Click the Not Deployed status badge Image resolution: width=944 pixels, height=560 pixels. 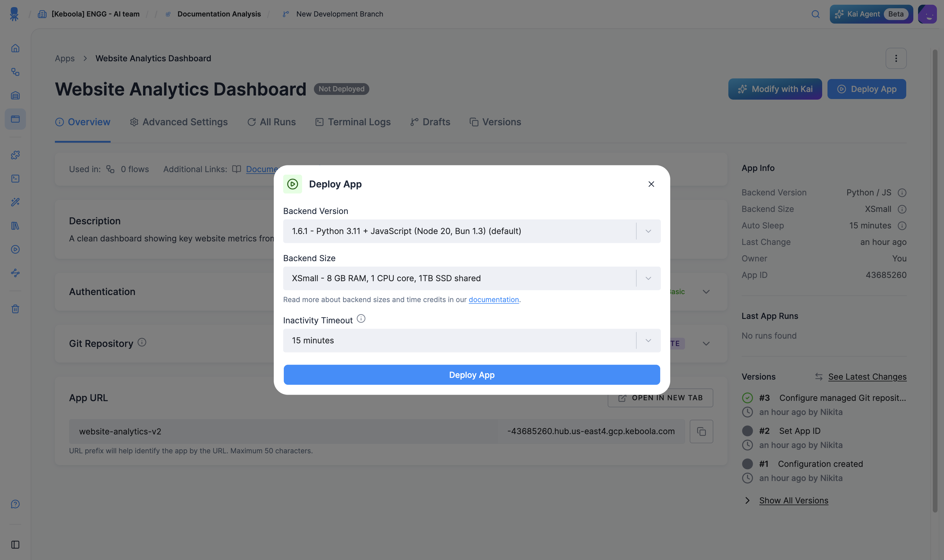(341, 89)
